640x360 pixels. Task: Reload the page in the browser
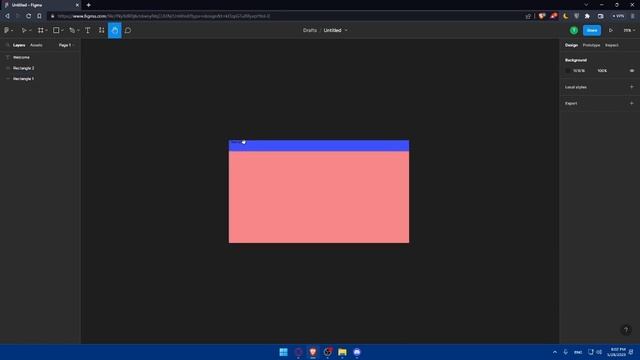point(29,16)
